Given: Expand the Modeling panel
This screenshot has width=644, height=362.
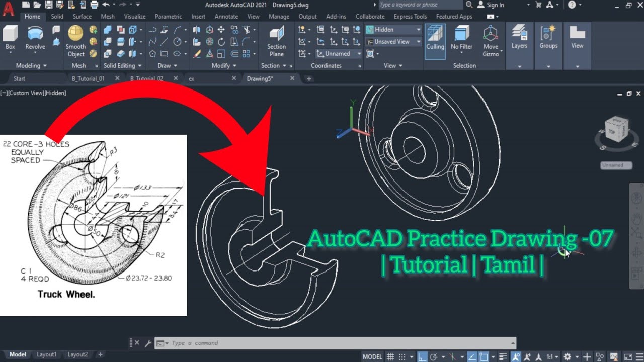Looking at the screenshot, I should tap(31, 66).
